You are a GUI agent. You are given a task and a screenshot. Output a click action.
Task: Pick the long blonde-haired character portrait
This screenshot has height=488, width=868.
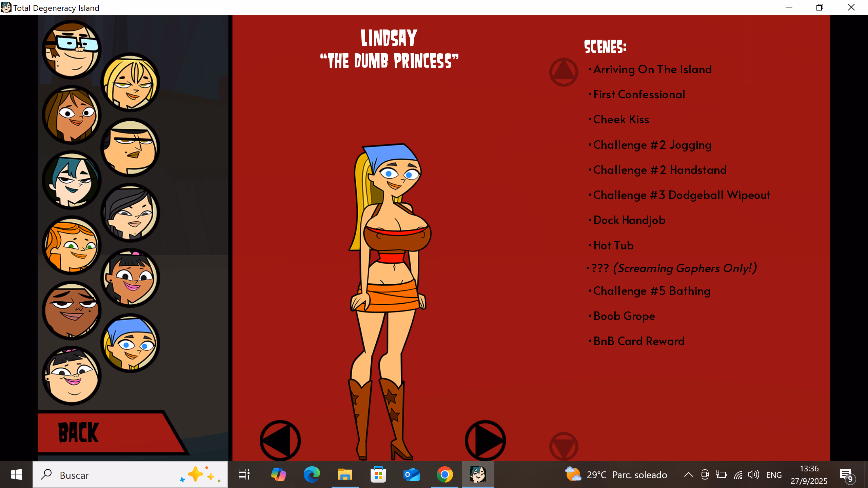(130, 82)
